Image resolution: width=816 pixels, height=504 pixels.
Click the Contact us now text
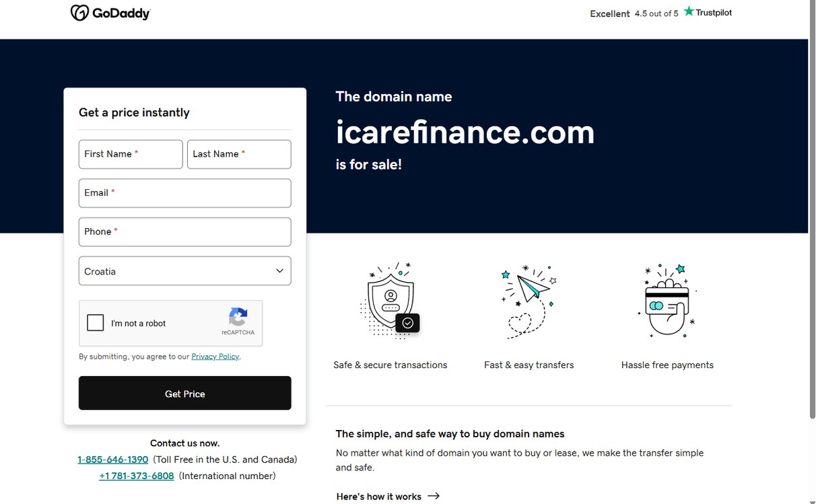click(185, 443)
